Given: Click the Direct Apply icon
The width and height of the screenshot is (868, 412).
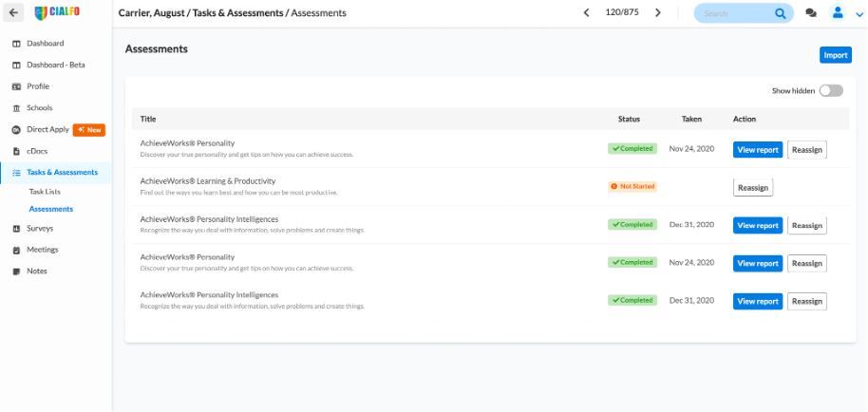Looking at the screenshot, I should coord(16,130).
